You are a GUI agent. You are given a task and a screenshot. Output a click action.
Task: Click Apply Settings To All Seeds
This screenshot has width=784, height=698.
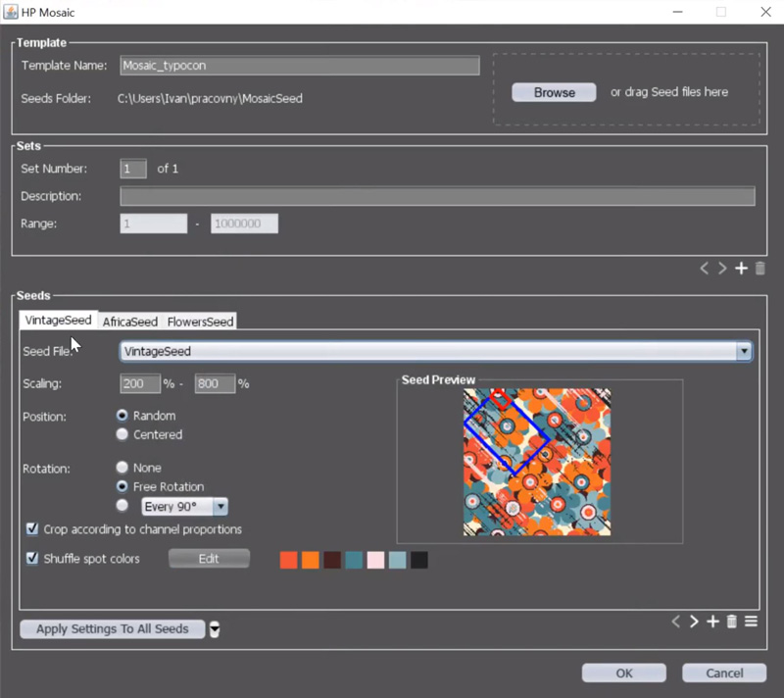click(113, 629)
